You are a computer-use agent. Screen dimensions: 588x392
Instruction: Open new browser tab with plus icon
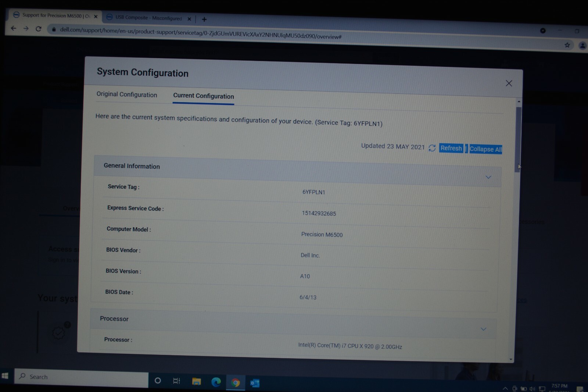pos(204,19)
